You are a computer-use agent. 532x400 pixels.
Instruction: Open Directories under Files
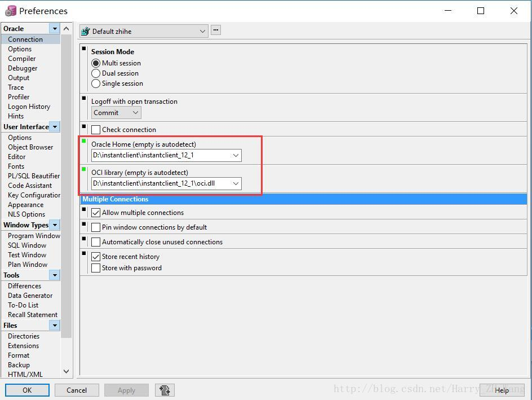(24, 336)
